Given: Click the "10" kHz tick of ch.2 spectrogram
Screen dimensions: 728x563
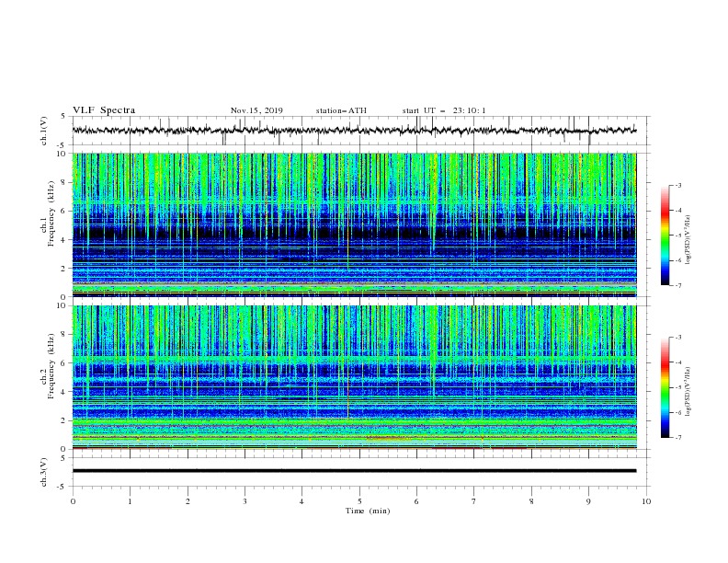Looking at the screenshot, I should [63, 305].
